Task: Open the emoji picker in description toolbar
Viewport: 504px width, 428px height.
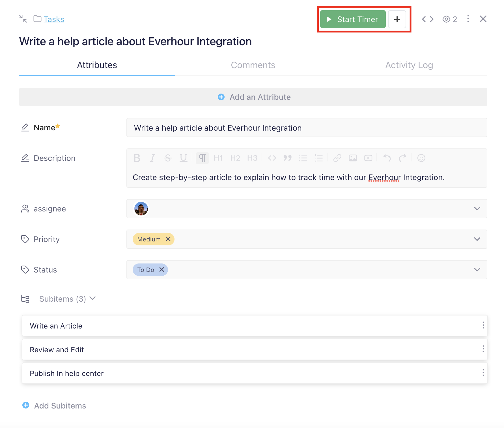Action: pyautogui.click(x=421, y=158)
